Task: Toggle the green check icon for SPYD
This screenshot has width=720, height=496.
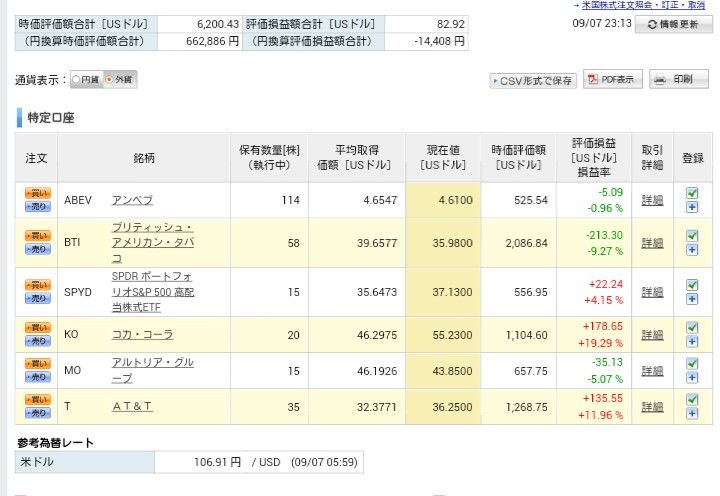Action: [692, 285]
